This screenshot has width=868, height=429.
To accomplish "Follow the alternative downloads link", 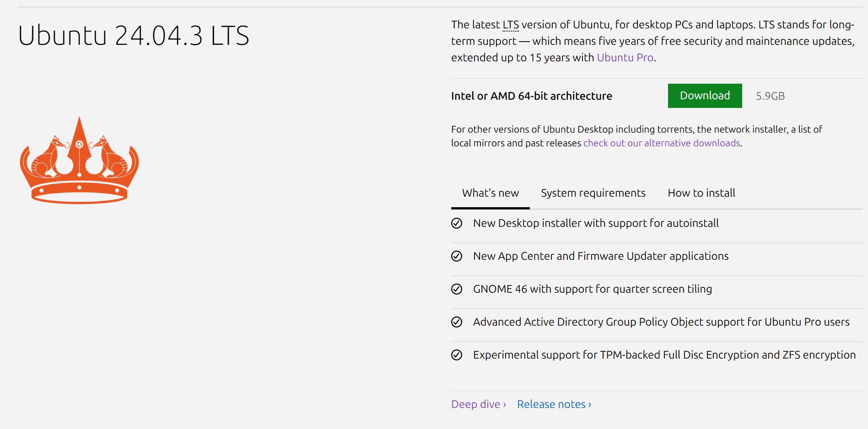I will point(662,143).
